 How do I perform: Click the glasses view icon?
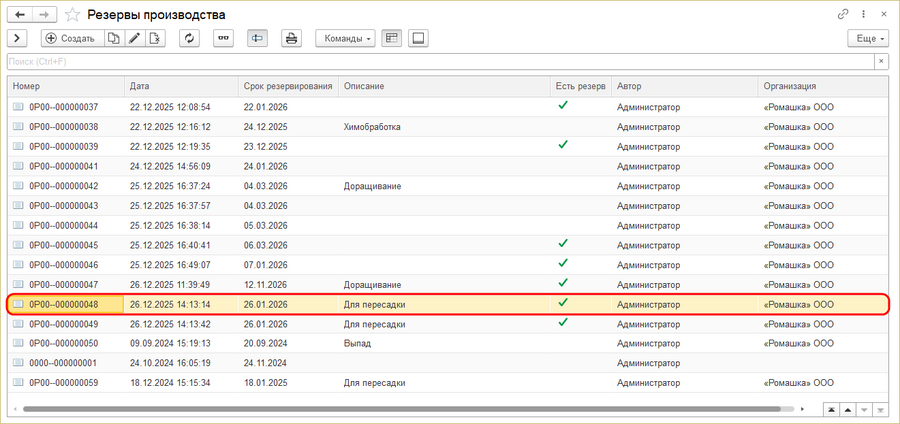224,38
